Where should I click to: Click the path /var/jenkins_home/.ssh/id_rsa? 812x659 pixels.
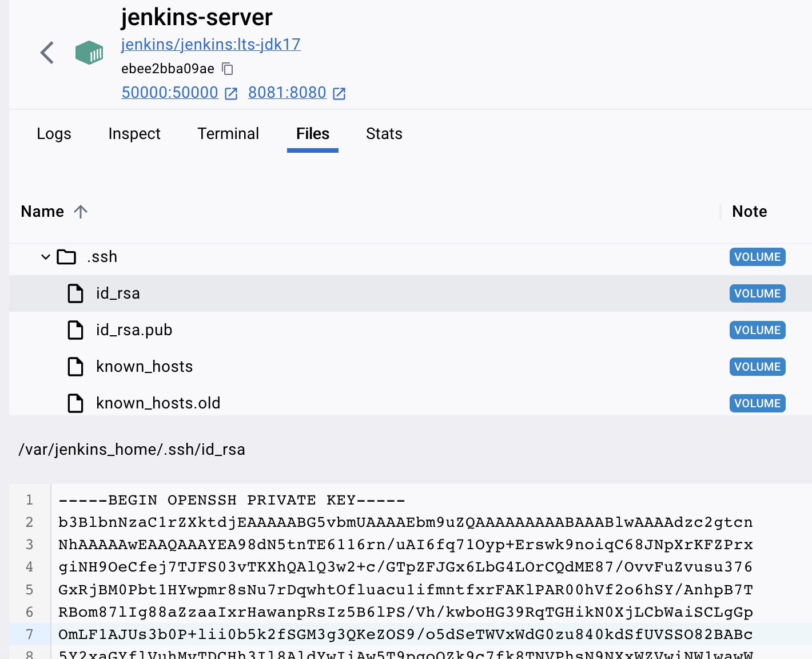(132, 450)
